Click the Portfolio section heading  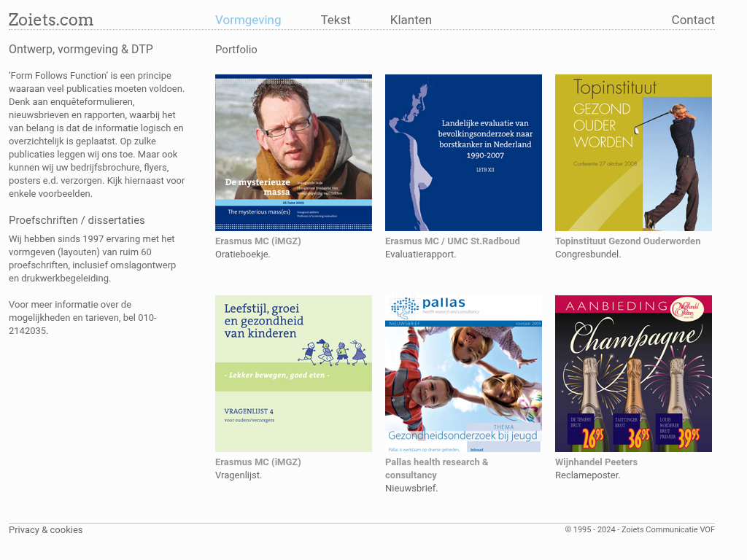[x=236, y=50]
